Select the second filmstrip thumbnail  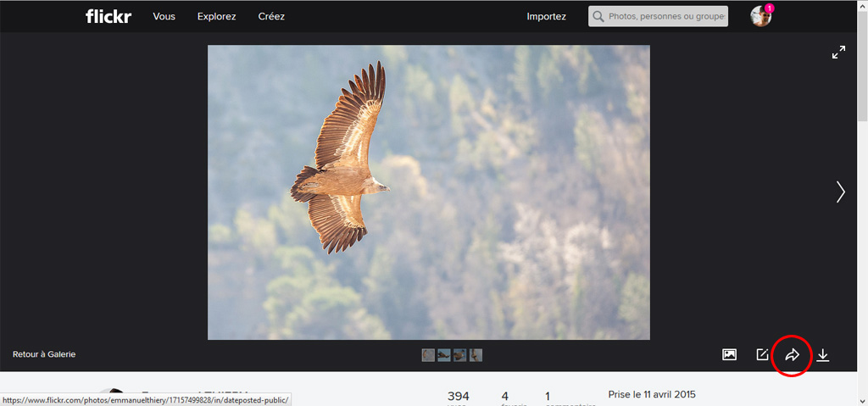point(444,355)
